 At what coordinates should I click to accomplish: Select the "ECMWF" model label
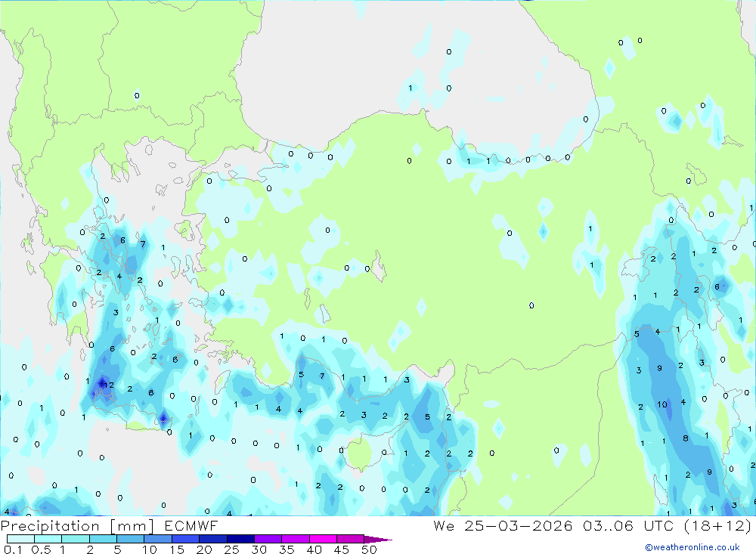tap(191, 525)
